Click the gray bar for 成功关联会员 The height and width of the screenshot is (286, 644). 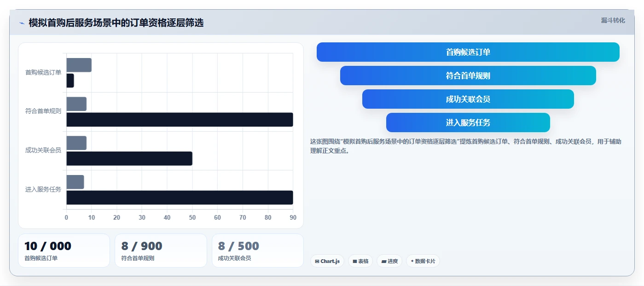coord(76,143)
